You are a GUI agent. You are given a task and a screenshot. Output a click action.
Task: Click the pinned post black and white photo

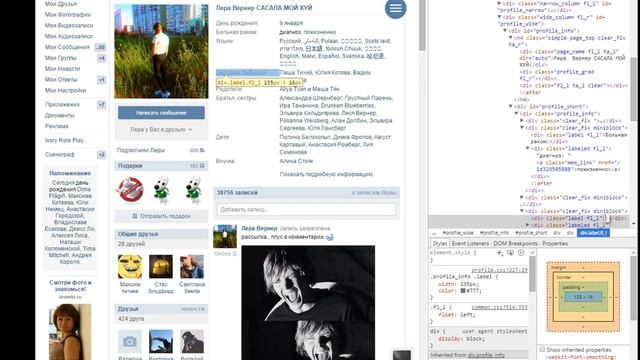click(308, 302)
